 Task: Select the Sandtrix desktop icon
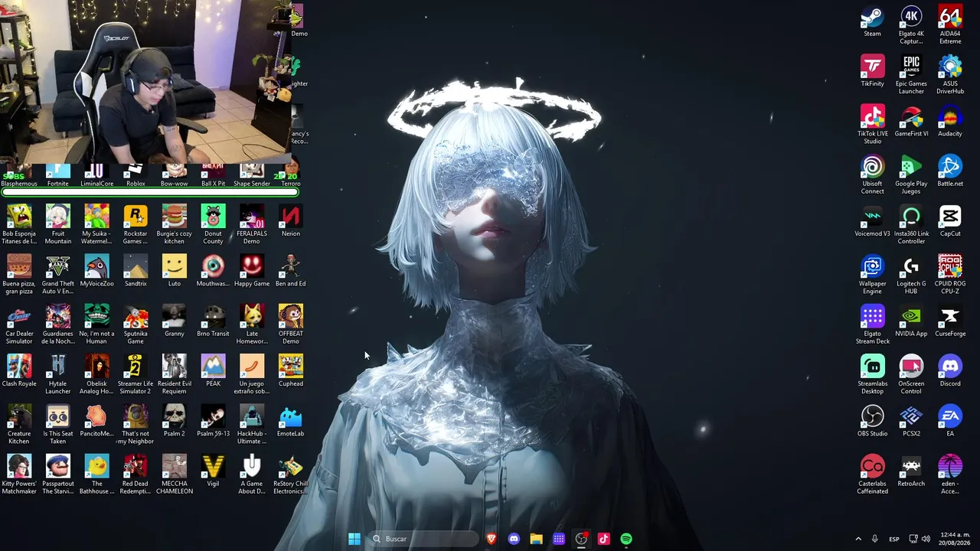136,271
